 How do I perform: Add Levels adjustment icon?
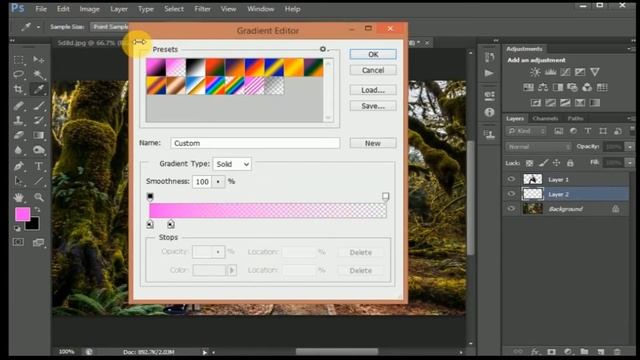pos(550,72)
